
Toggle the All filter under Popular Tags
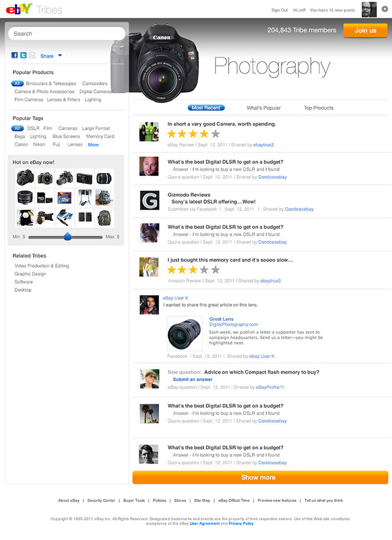[x=17, y=128]
